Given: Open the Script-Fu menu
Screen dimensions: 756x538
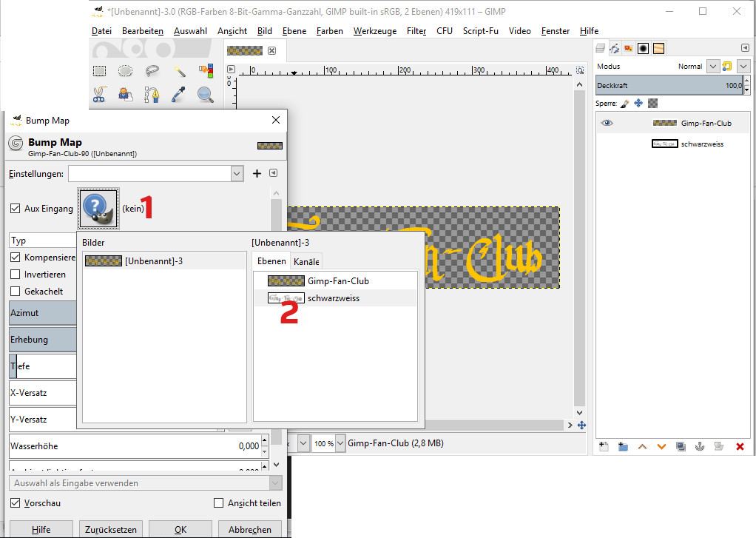Looking at the screenshot, I should point(481,31).
